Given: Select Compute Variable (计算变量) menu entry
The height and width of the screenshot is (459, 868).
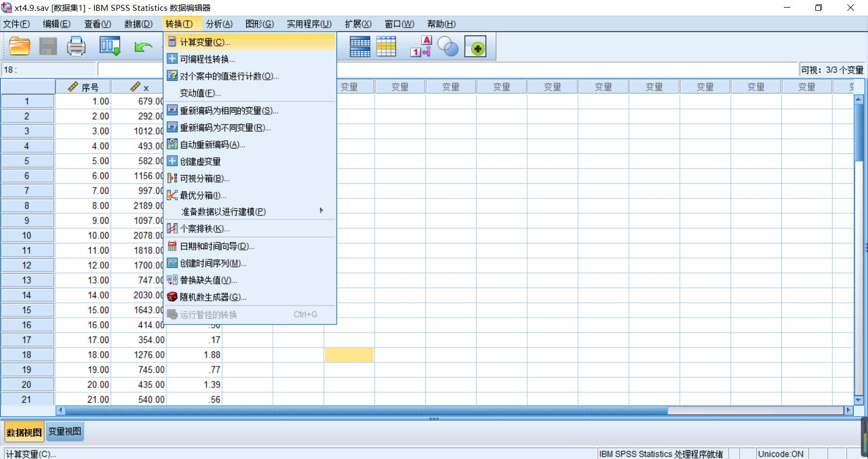Looking at the screenshot, I should pos(250,42).
